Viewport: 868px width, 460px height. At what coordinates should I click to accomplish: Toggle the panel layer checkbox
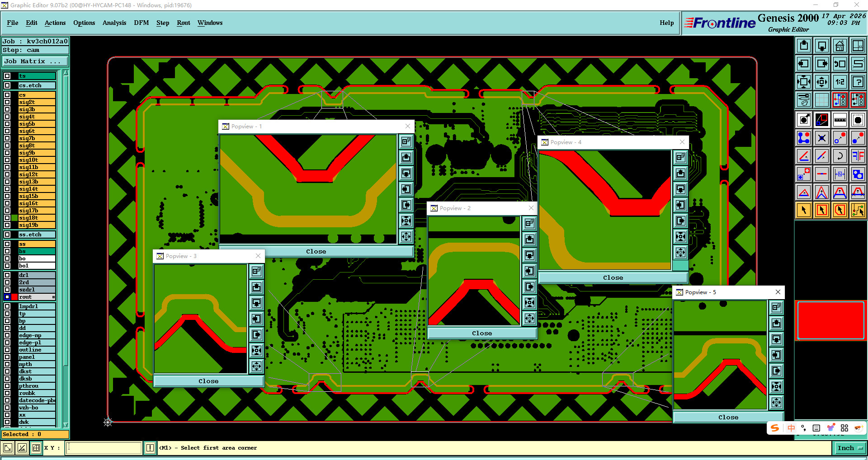click(x=7, y=357)
